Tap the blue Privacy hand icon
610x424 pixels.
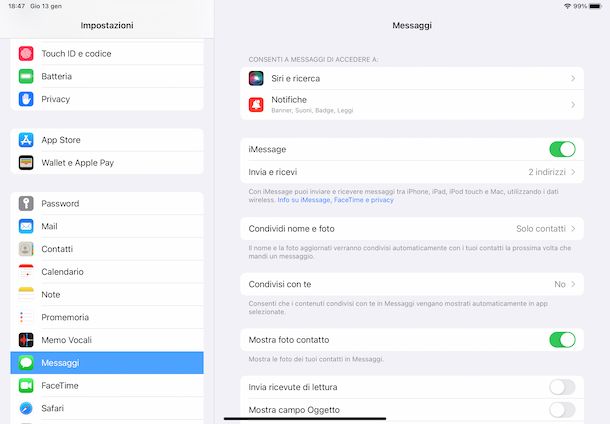coord(26,99)
